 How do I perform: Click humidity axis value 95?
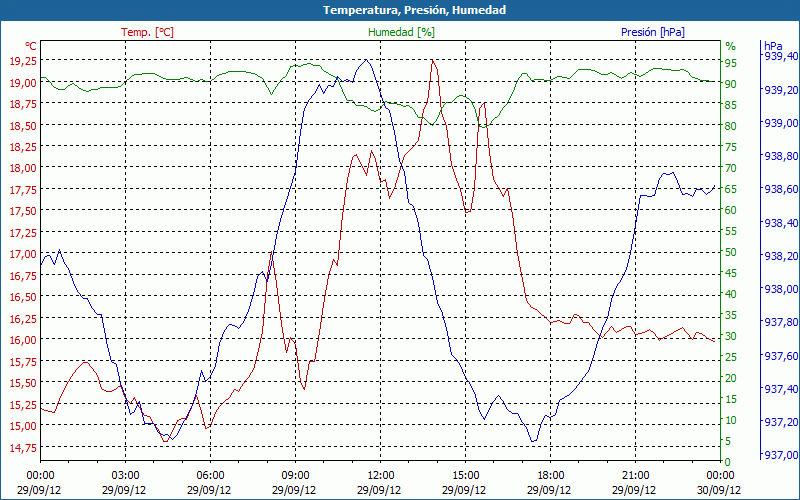[x=731, y=63]
